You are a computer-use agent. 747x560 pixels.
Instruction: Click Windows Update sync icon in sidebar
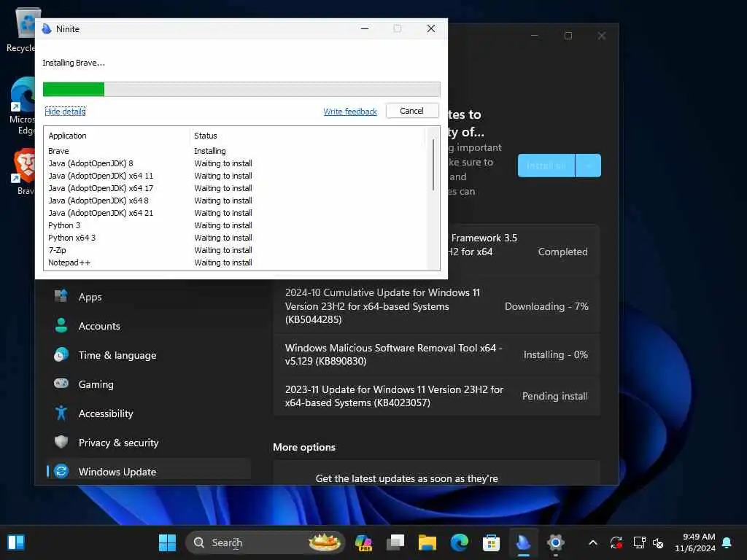click(x=61, y=472)
